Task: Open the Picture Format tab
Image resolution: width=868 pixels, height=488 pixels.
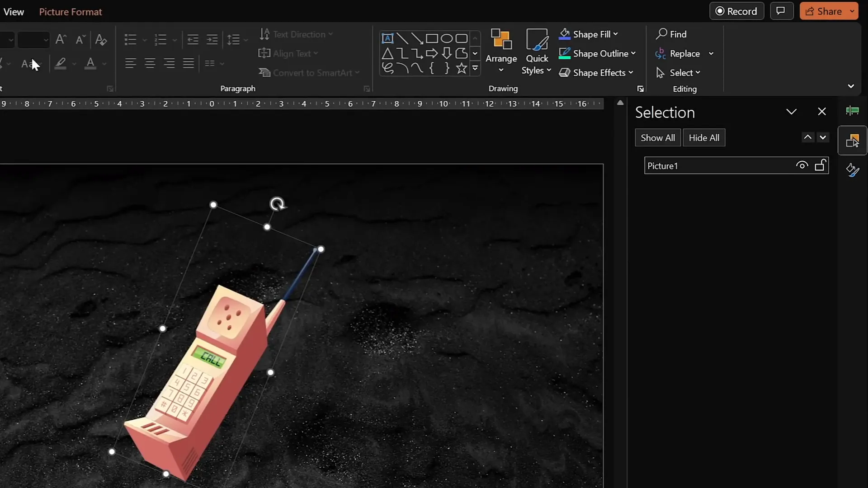Action: click(71, 12)
